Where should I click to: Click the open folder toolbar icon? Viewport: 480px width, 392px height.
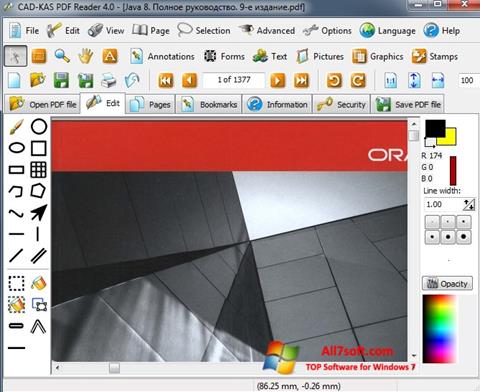37,80
